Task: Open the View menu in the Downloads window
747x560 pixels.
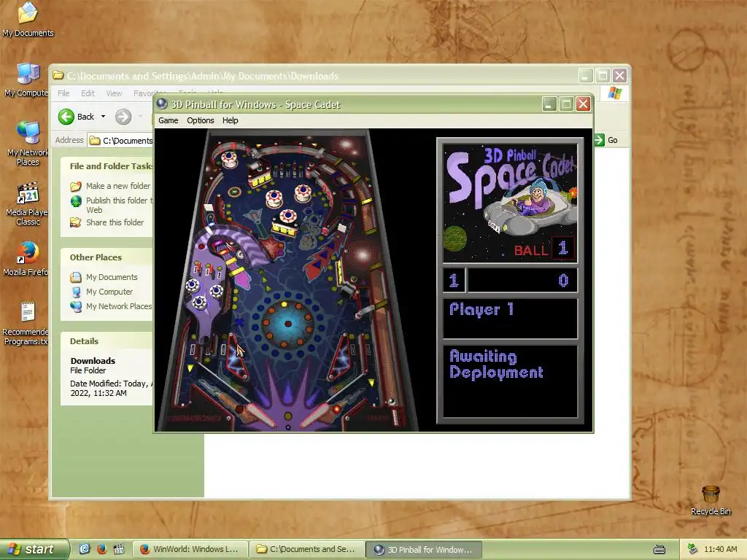Action: (x=114, y=93)
